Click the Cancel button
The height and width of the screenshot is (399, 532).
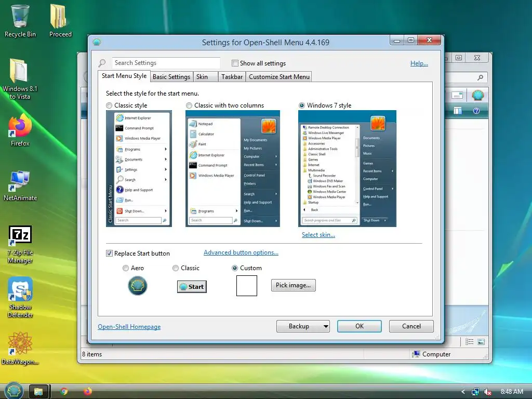tap(411, 326)
